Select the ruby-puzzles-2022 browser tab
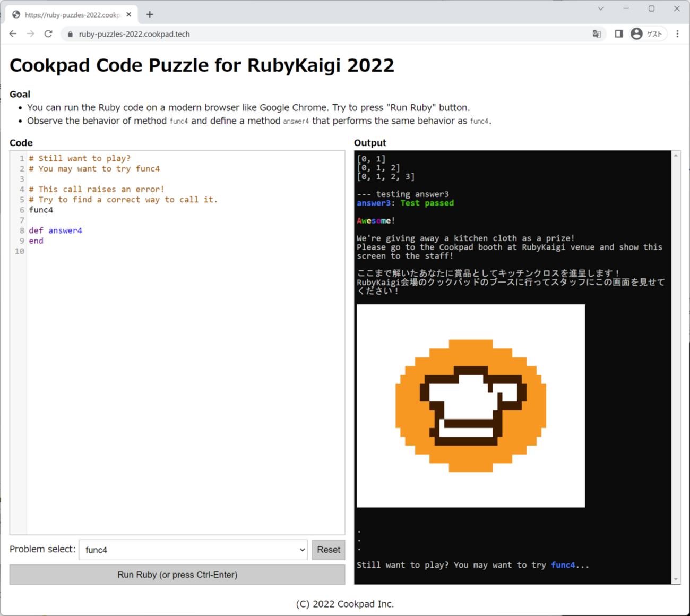This screenshot has width=690, height=616. pyautogui.click(x=72, y=14)
